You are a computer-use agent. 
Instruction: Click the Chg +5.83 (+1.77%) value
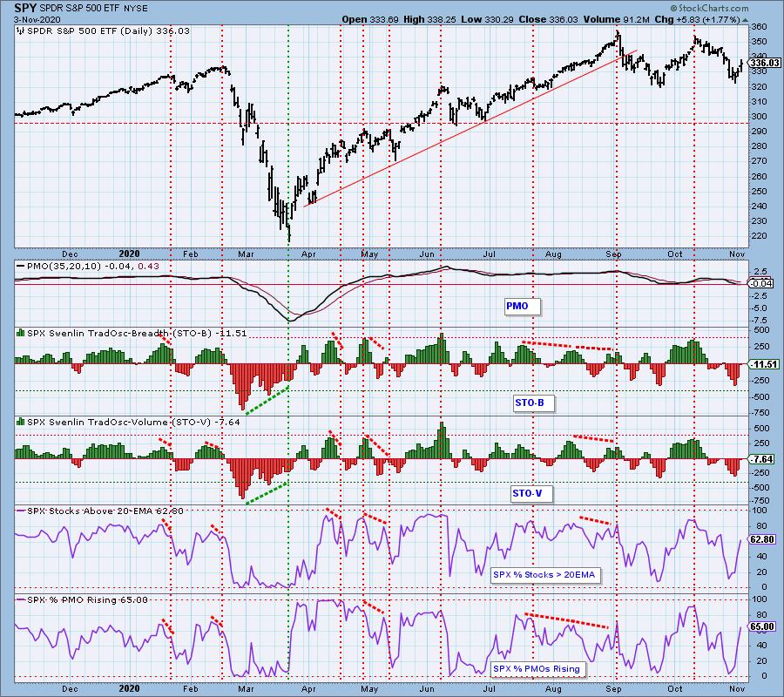tap(697, 19)
